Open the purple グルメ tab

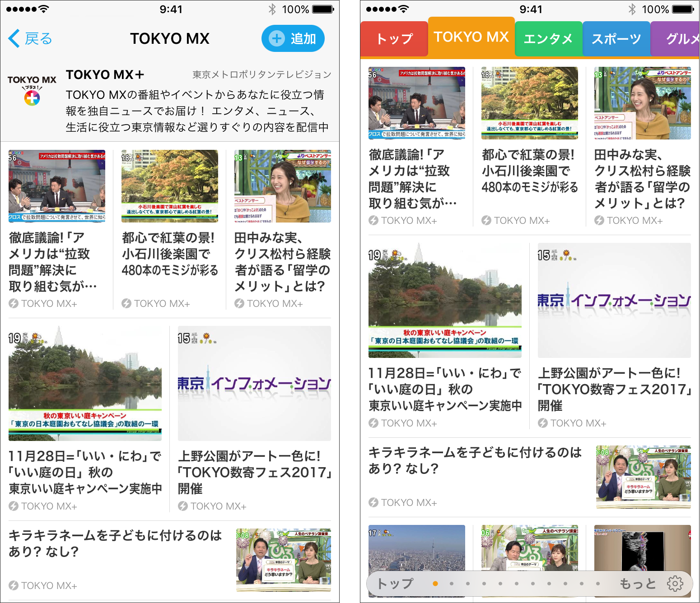(x=675, y=39)
